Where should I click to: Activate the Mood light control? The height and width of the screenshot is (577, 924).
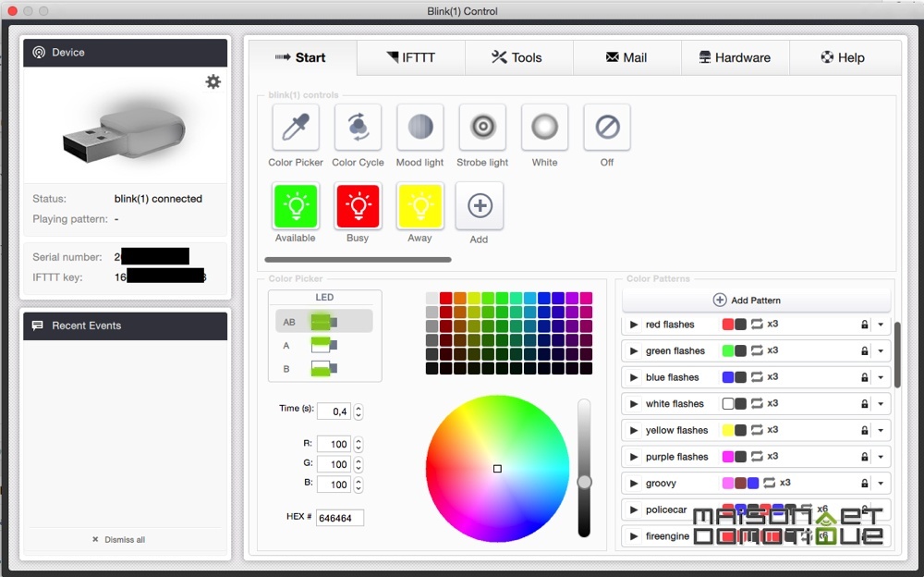click(x=420, y=127)
